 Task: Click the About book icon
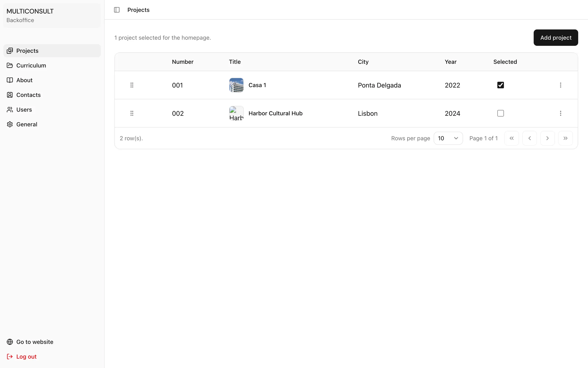(x=10, y=80)
